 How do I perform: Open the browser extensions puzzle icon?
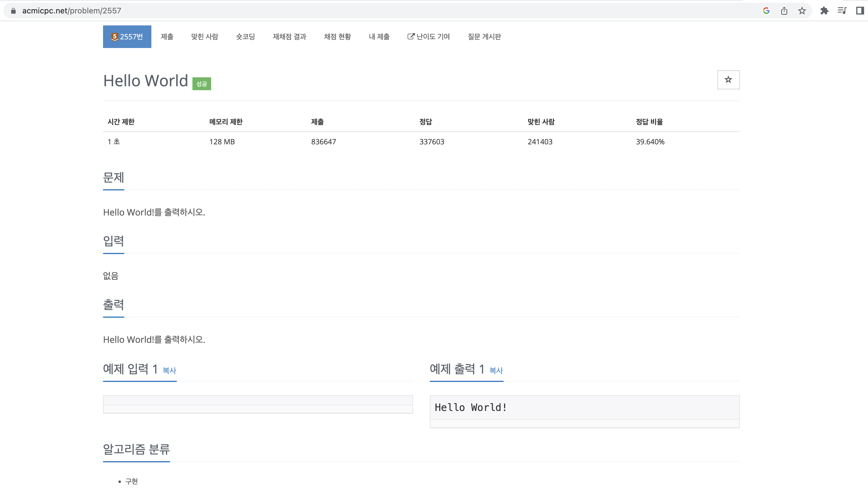pos(824,11)
